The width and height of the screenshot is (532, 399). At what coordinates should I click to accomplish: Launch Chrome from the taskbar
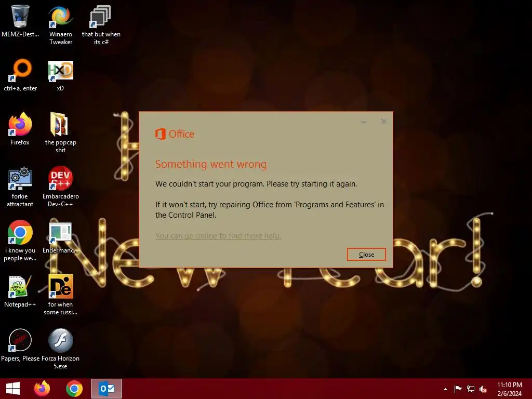coord(74,389)
